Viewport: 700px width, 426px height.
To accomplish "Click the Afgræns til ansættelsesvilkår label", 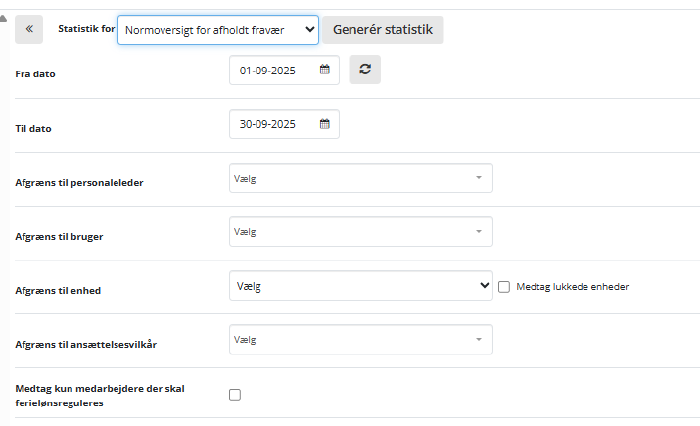I will [86, 344].
